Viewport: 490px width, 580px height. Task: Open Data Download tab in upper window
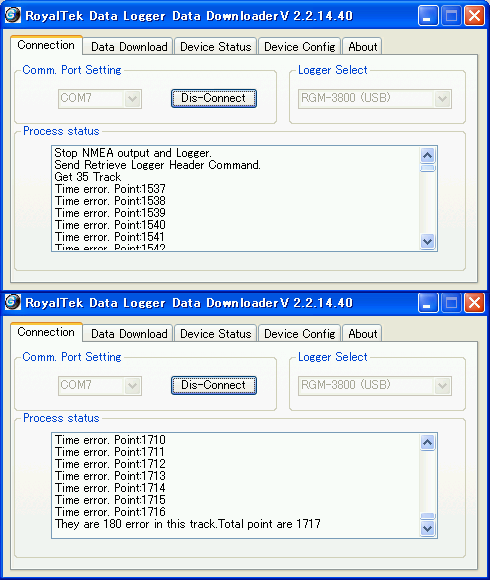(x=129, y=47)
